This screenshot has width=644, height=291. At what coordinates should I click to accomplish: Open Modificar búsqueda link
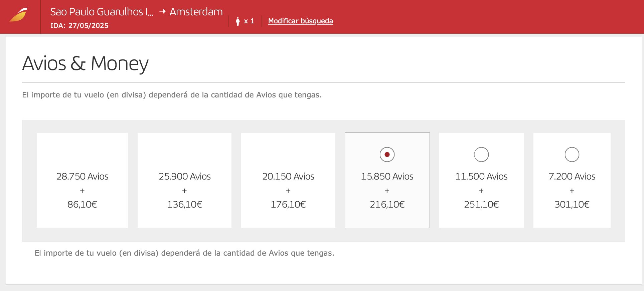(x=301, y=21)
